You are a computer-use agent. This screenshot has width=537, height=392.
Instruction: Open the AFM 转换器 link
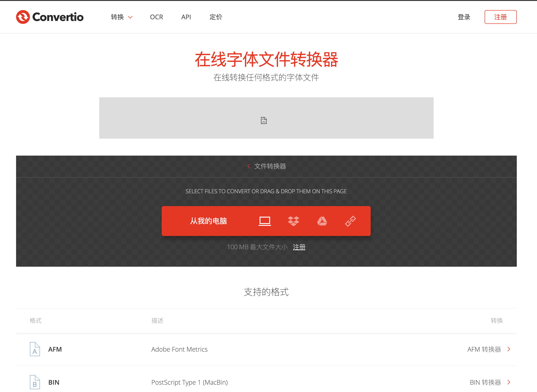click(x=484, y=349)
